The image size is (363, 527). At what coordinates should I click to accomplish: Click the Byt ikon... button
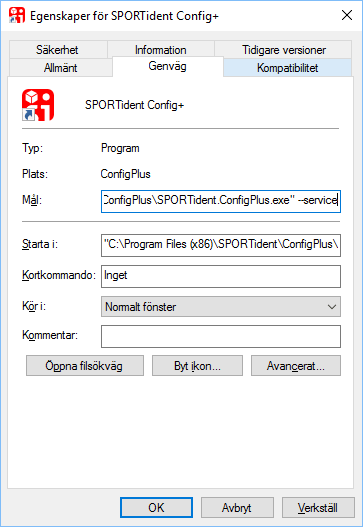click(197, 366)
